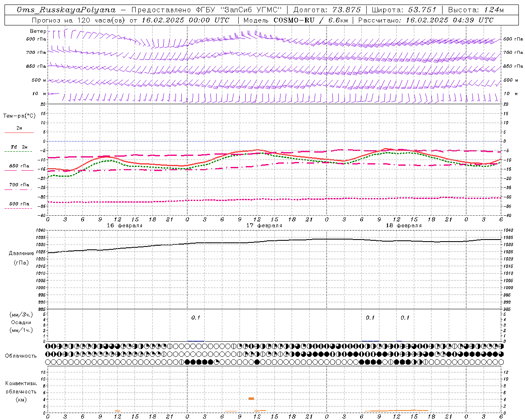Click the forecast start 16.02.2025 00:00 UTC
525x420 pixels.
click(x=185, y=20)
